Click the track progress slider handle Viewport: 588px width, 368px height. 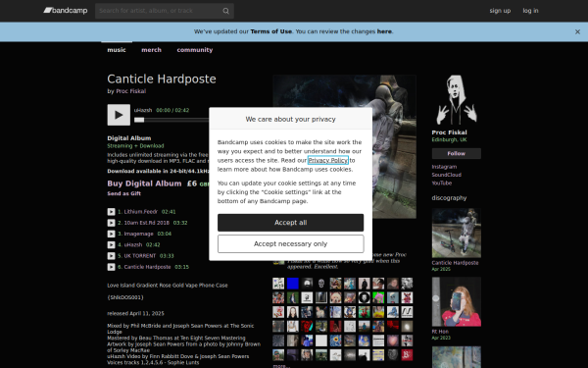(x=139, y=120)
